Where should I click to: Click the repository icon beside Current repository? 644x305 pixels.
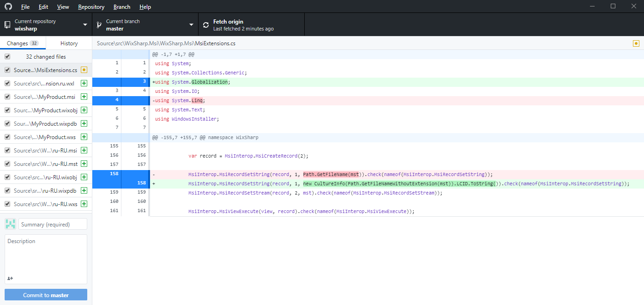click(x=7, y=25)
